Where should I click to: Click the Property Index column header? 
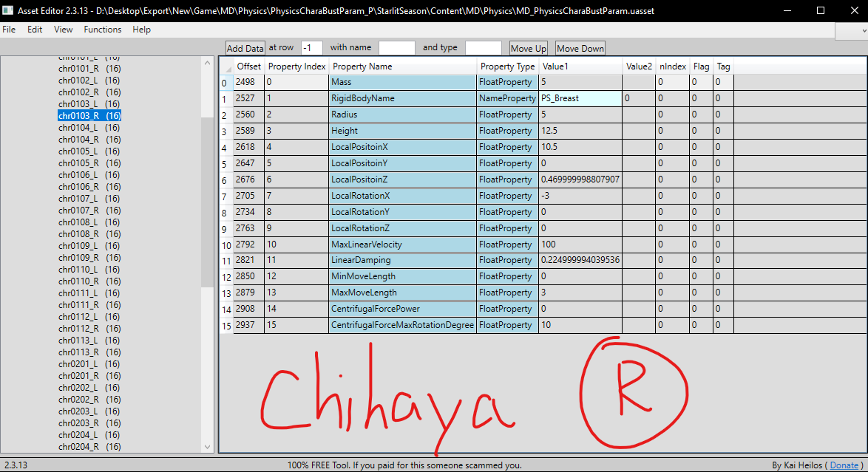point(296,66)
